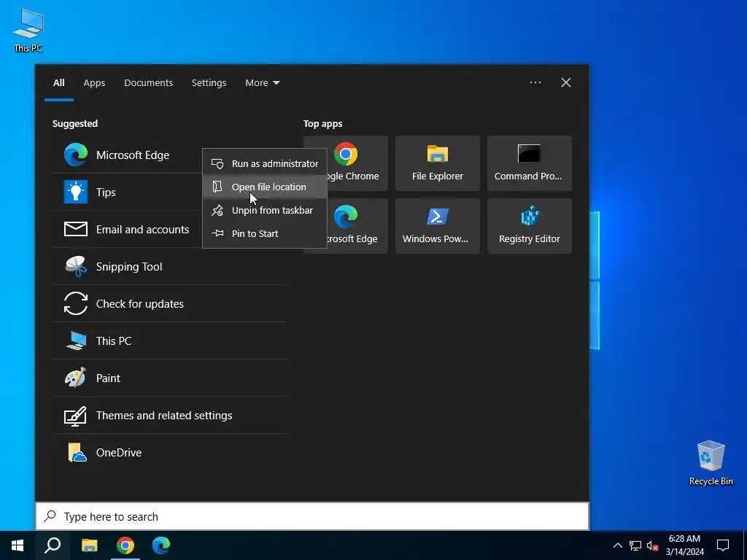This screenshot has width=747, height=560.
Task: Switch to the All tab
Action: [x=58, y=83]
